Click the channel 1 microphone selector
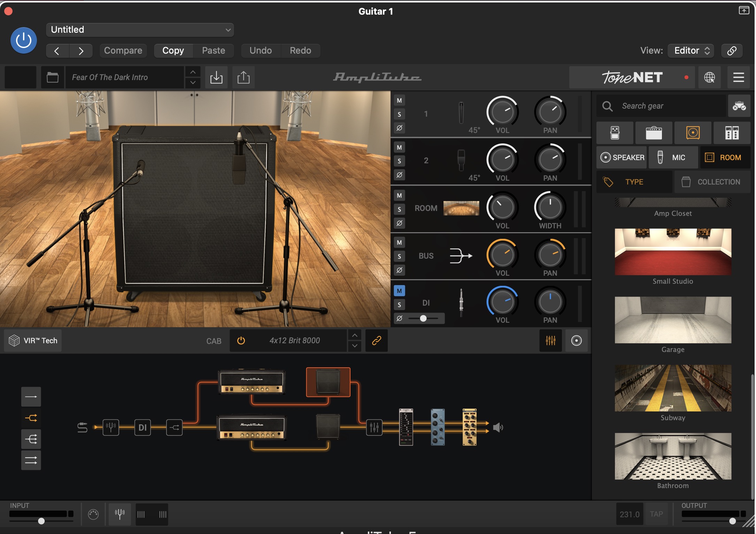756x534 pixels. coord(461,113)
